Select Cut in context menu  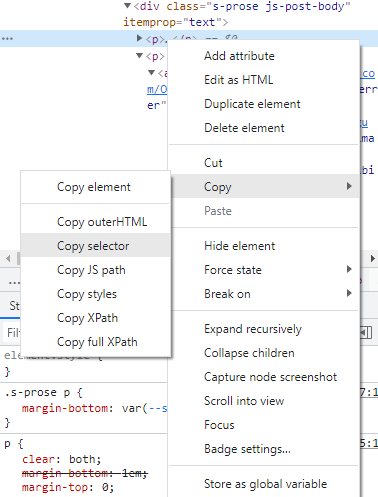click(x=213, y=163)
